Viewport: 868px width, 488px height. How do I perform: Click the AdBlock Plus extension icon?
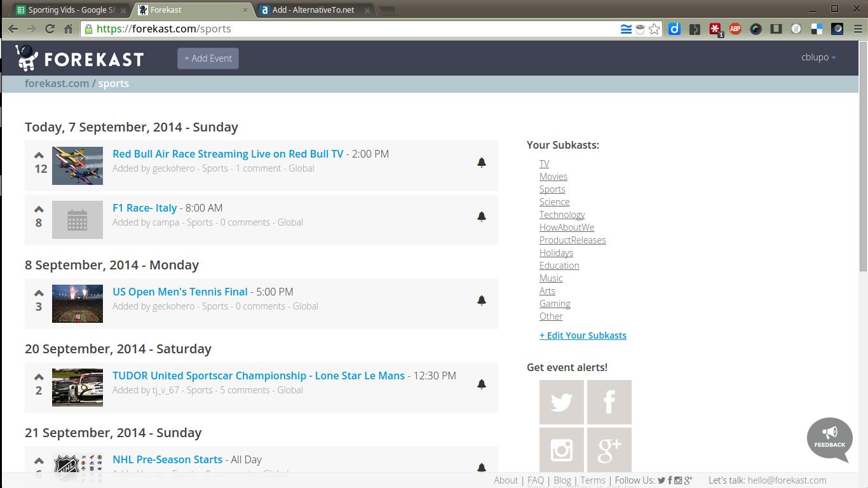tap(735, 29)
